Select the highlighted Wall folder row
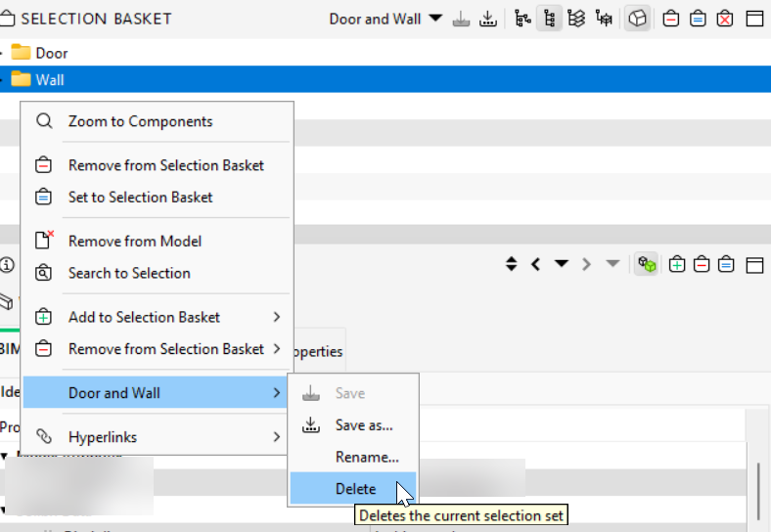The width and height of the screenshot is (771, 532). 385,79
